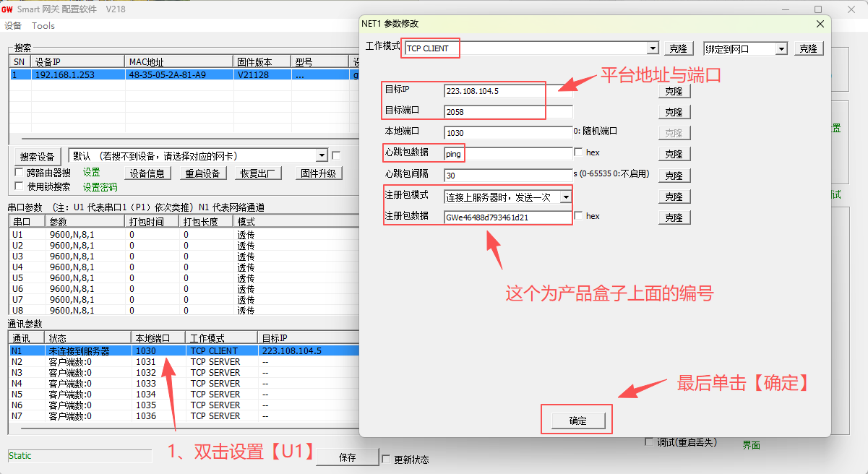Expand the 工作模式 TCP CLIENT dropdown
This screenshot has height=474, width=868.
(653, 48)
